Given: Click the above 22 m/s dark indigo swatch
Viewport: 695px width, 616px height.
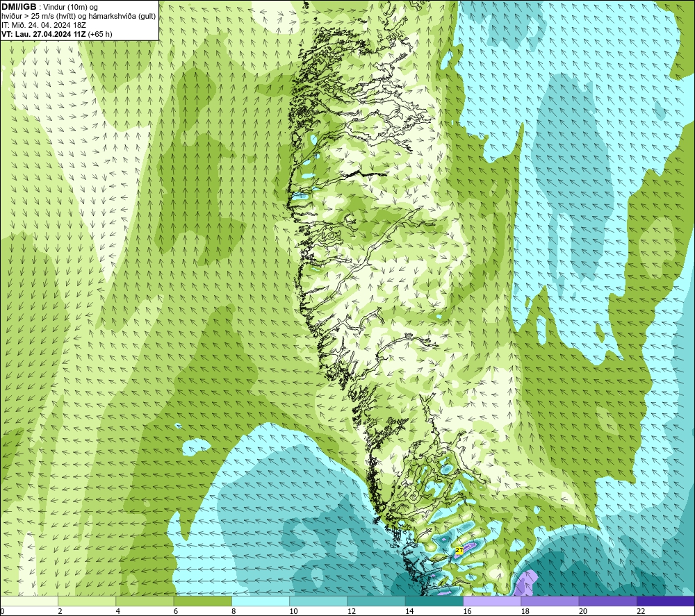Looking at the screenshot, I should [666, 601].
